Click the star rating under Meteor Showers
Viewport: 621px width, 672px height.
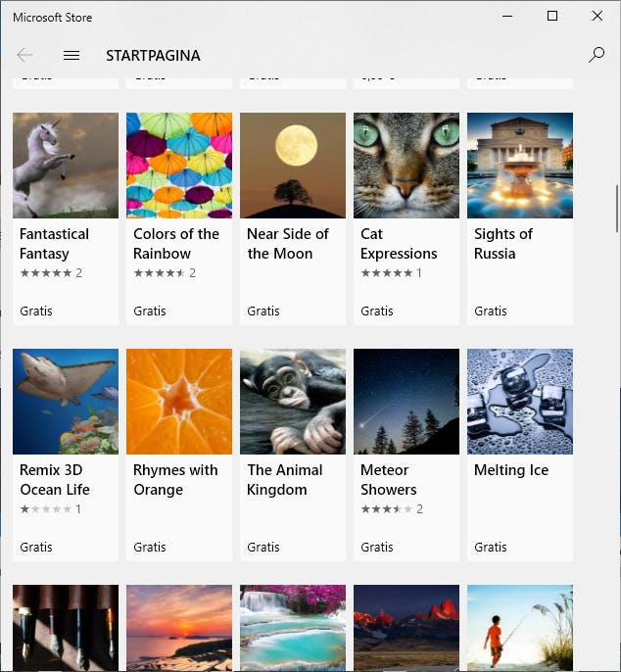click(386, 509)
